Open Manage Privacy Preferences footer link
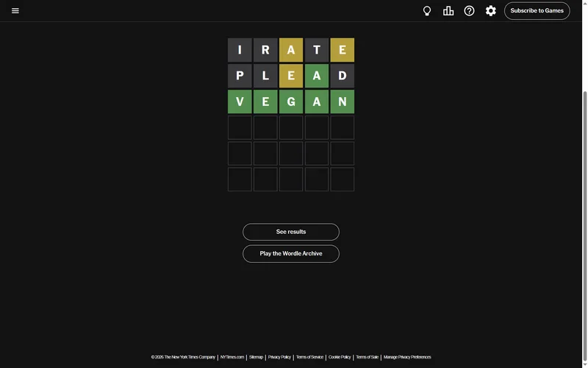Image resolution: width=588 pixels, height=368 pixels. [x=407, y=357]
